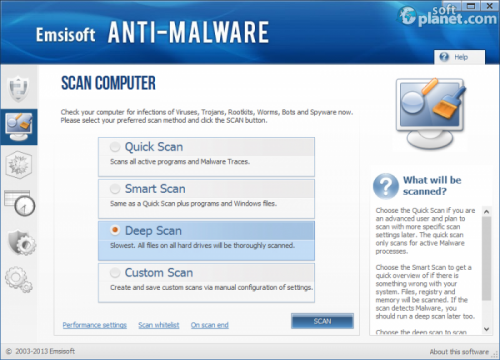
Task: Click the 2003-2013 Emsisoft copyright text
Action: coord(41,351)
